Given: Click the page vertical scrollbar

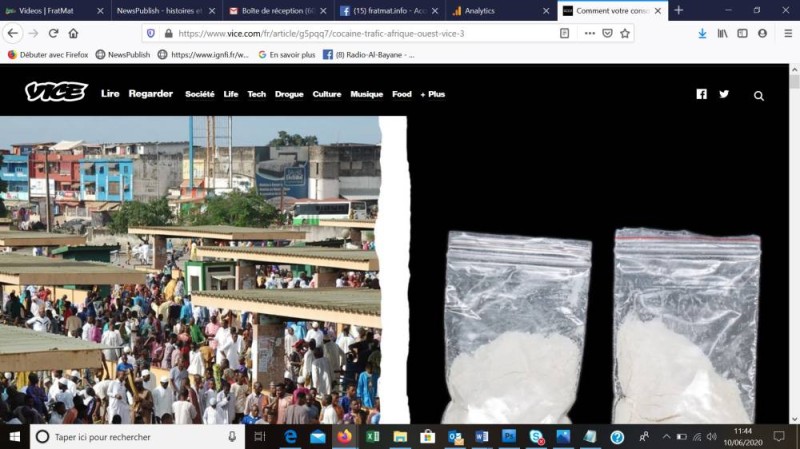Looking at the screenshot, I should (794, 244).
